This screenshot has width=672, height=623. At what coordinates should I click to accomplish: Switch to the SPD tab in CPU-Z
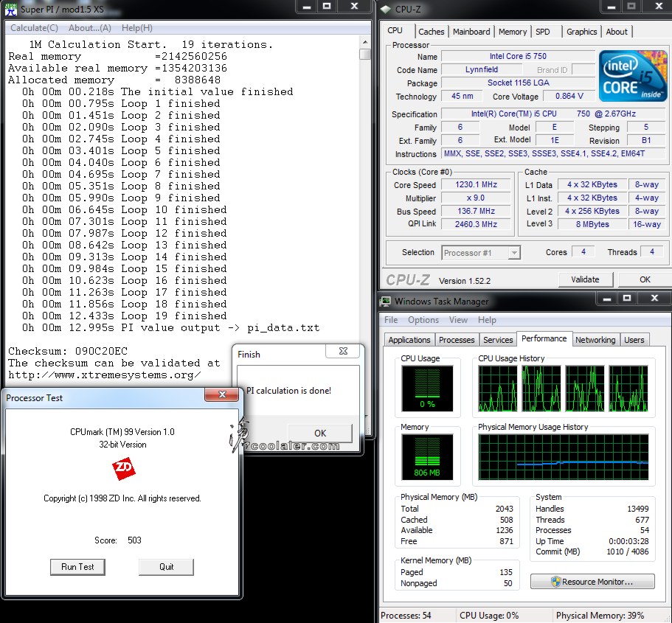click(543, 32)
